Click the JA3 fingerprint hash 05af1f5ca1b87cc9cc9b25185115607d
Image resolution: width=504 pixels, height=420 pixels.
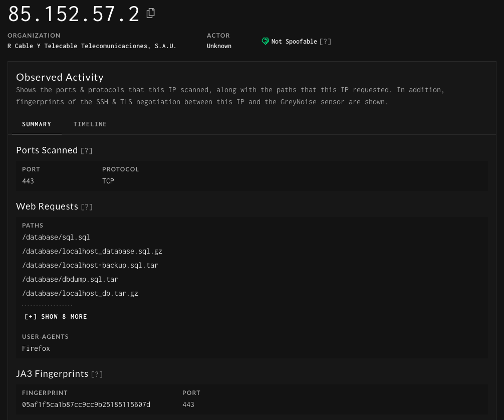coord(86,404)
